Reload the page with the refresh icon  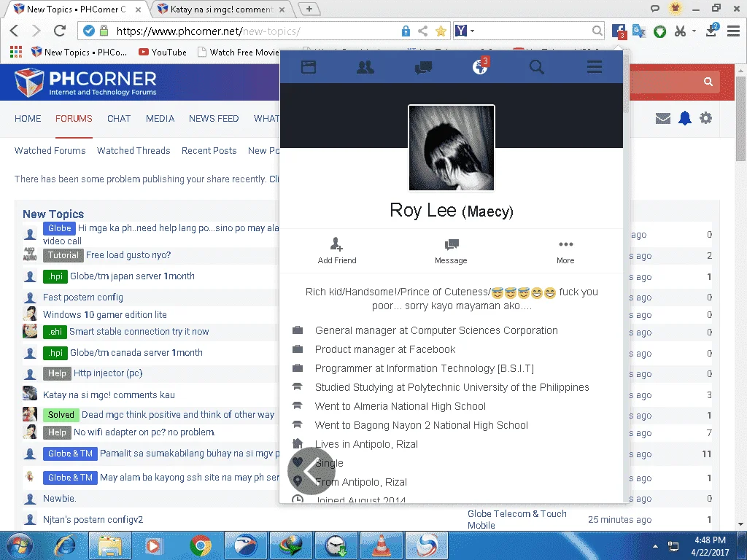[60, 31]
